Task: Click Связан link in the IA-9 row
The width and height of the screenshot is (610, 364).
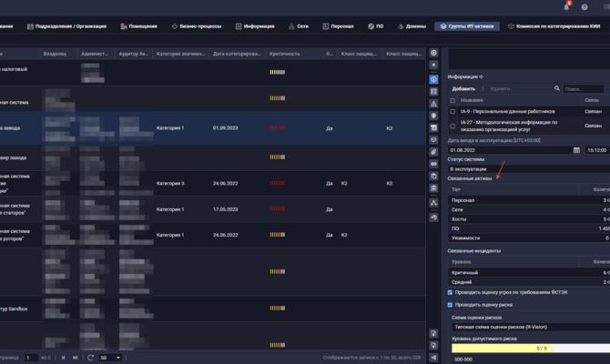Action: click(x=593, y=112)
